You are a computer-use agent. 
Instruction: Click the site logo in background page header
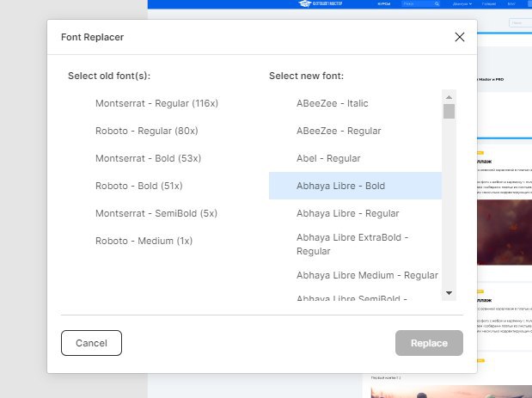point(320,3)
